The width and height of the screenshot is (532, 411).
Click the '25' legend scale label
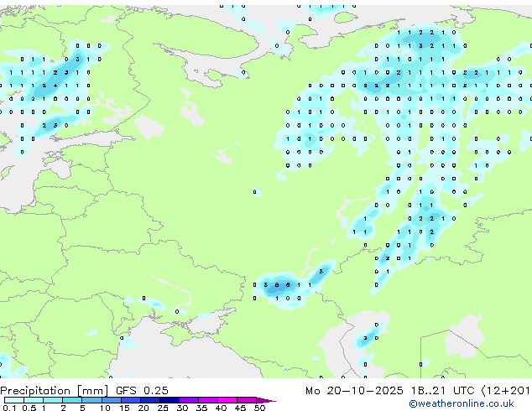(163, 408)
